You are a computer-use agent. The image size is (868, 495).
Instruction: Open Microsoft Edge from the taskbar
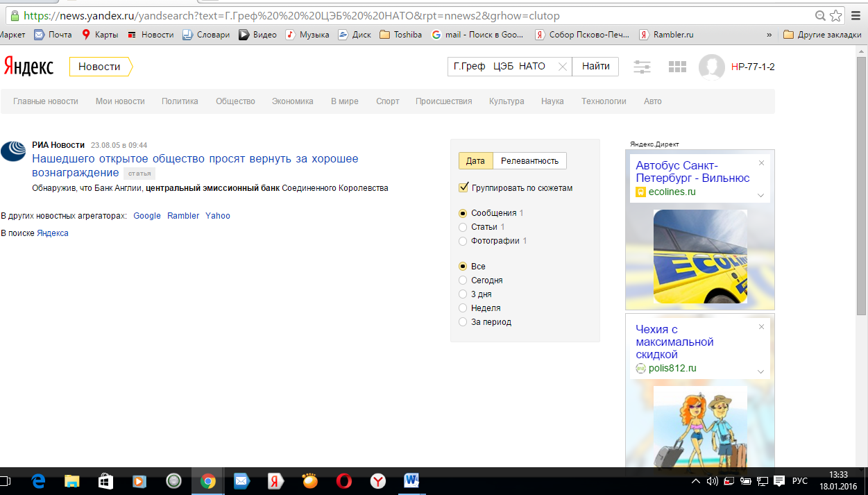click(38, 480)
